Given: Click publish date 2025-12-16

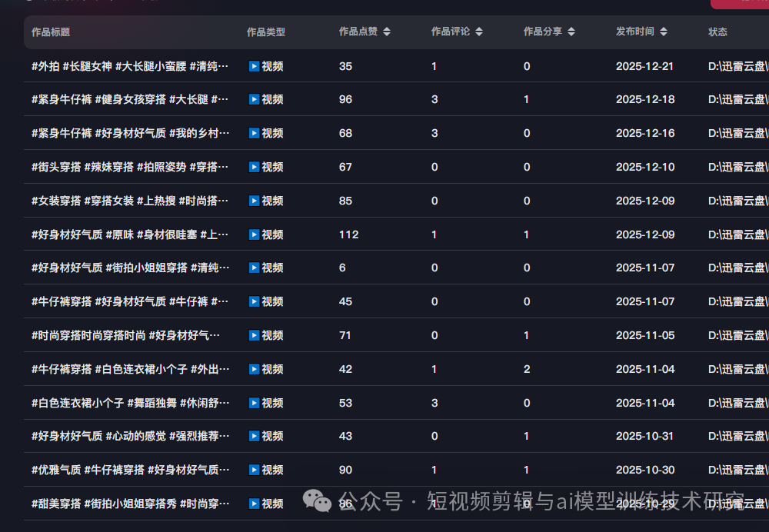Looking at the screenshot, I should pos(645,133).
